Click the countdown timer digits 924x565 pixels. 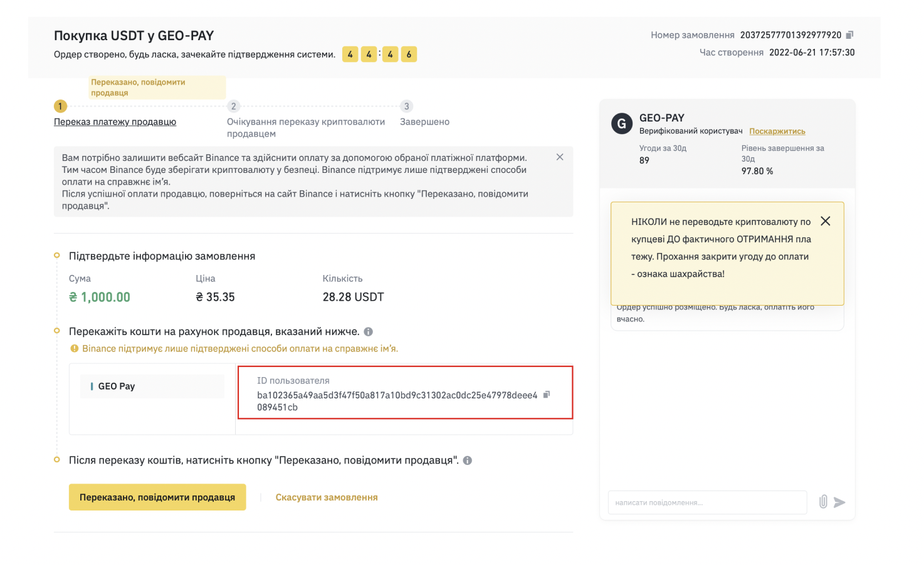click(x=379, y=54)
